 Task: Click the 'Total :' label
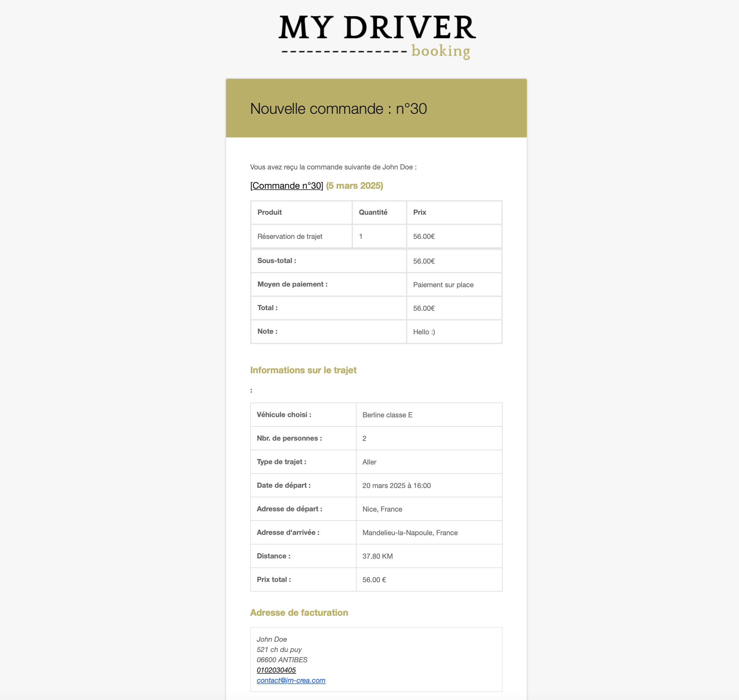point(267,308)
